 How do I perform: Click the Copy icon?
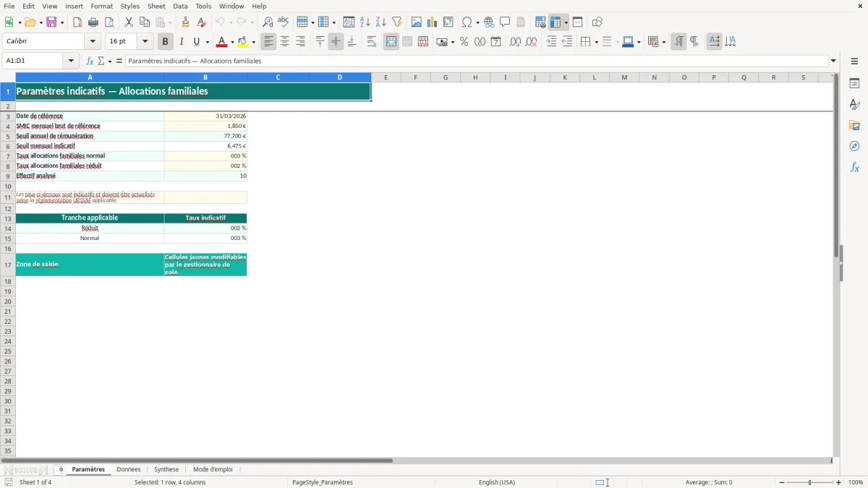coord(145,22)
